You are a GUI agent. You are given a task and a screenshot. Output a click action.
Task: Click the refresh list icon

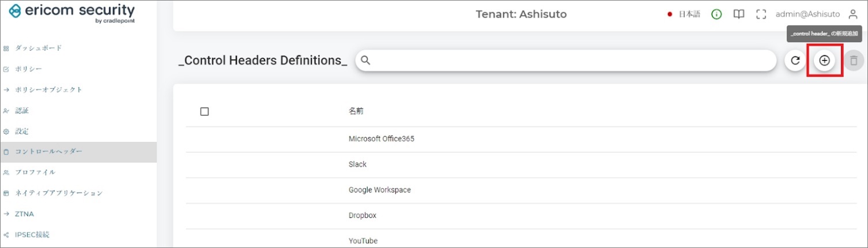(795, 61)
